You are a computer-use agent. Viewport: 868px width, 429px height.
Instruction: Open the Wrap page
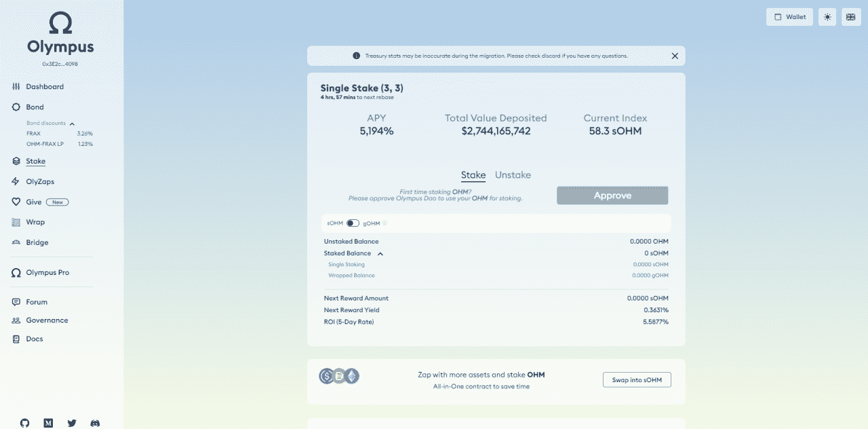[x=35, y=223]
